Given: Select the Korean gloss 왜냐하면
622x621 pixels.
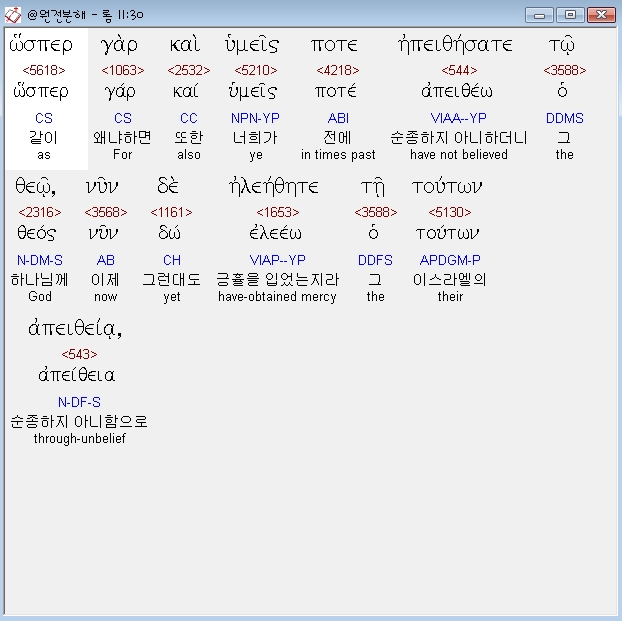Looking at the screenshot, I should tap(122, 137).
